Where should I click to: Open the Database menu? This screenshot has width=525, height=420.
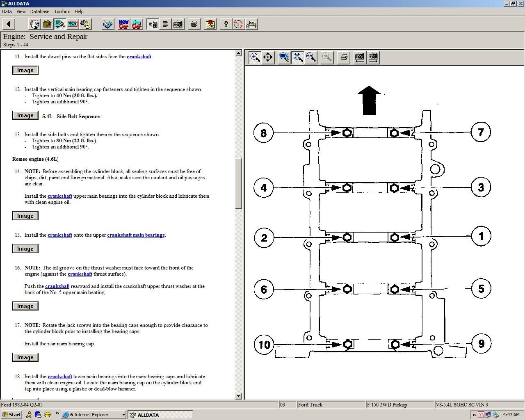click(x=39, y=11)
